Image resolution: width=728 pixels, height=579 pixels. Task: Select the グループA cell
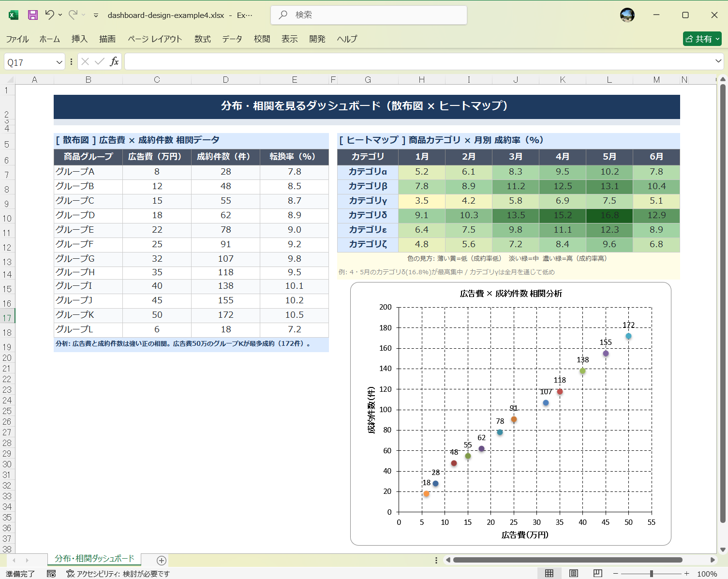point(88,172)
